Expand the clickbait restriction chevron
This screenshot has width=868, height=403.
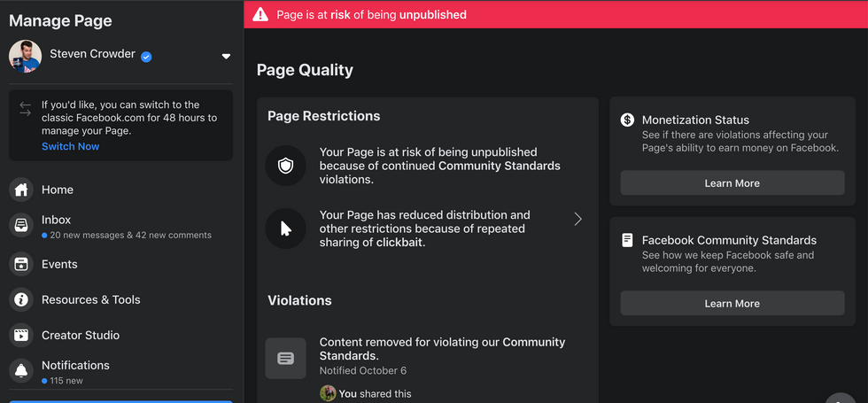click(577, 219)
